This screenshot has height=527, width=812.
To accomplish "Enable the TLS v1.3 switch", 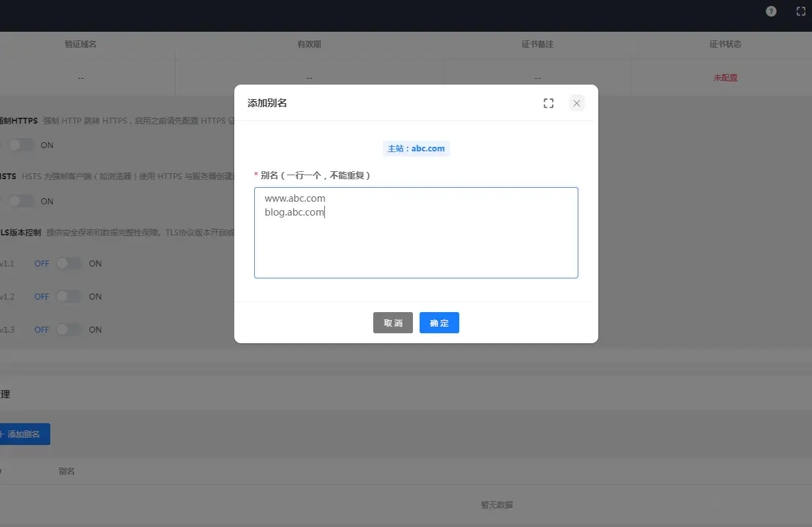I will 69,329.
